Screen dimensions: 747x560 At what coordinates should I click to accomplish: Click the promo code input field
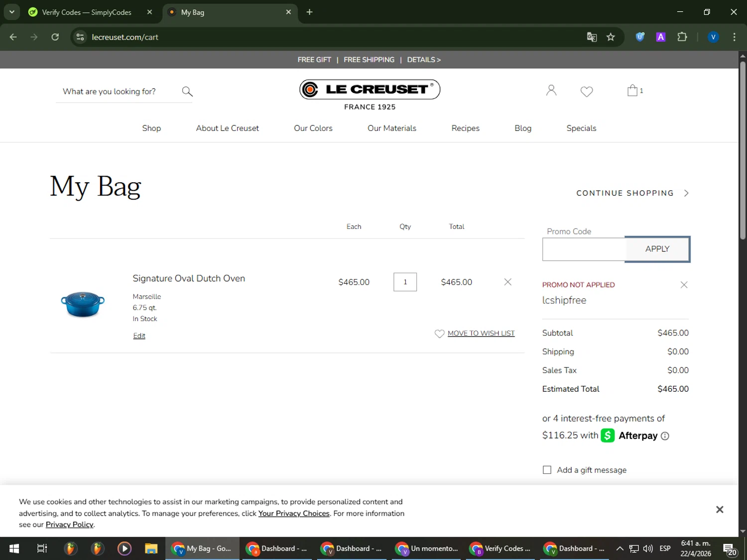point(584,249)
